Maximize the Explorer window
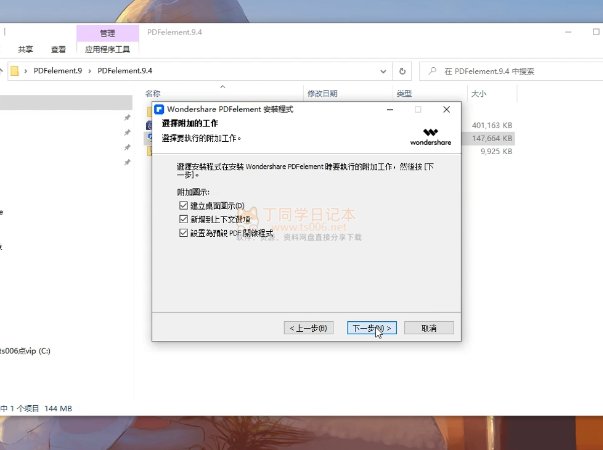This screenshot has width=603, height=450. [596, 32]
